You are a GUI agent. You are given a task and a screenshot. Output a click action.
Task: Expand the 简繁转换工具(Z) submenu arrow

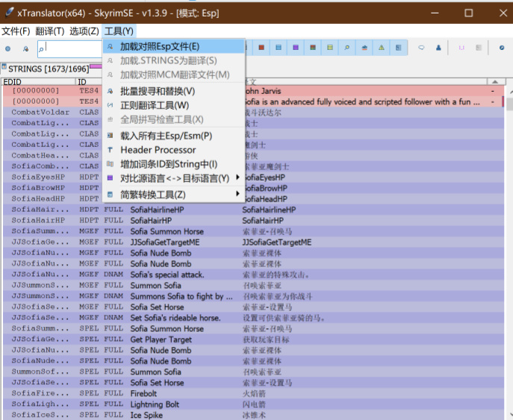tap(238, 194)
